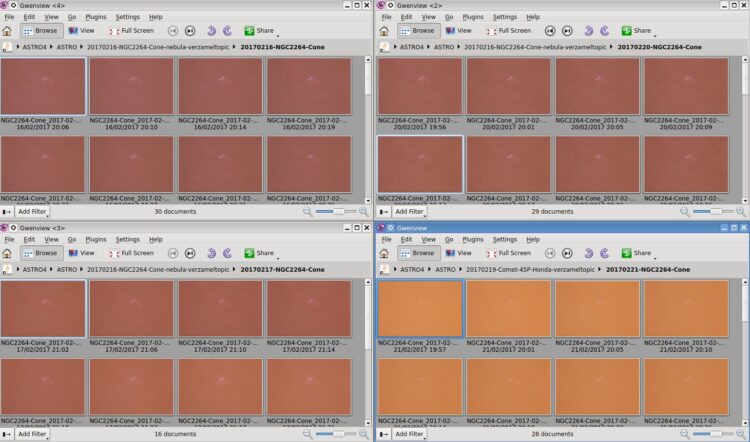750x442 pixels.
Task: Open the Share dropdown in active Gwenview window
Action: pyautogui.click(x=638, y=253)
